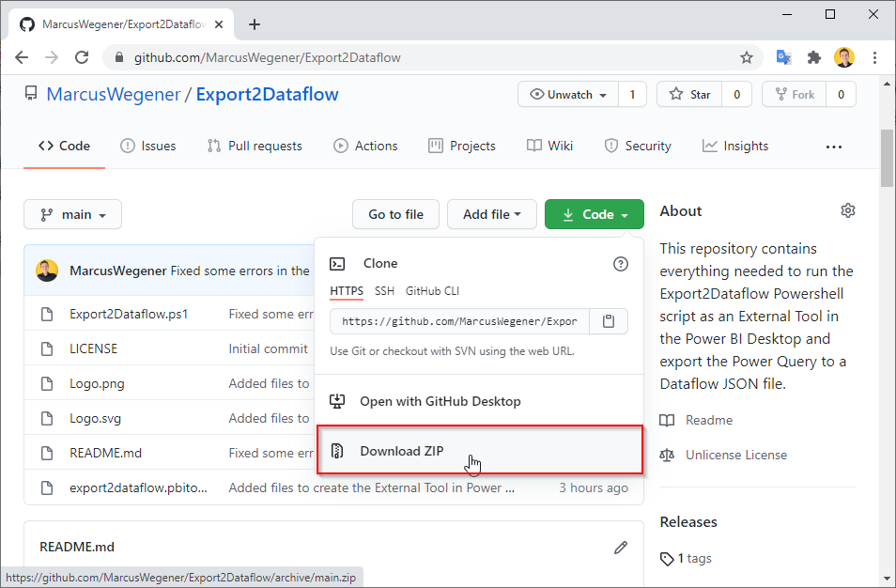Open the Chrome profile avatar
Screen dimensions: 896x588
coord(844,57)
